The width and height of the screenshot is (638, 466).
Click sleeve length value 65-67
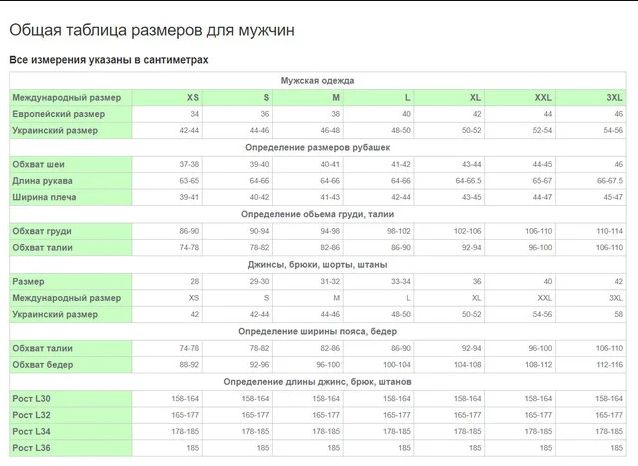542,181
